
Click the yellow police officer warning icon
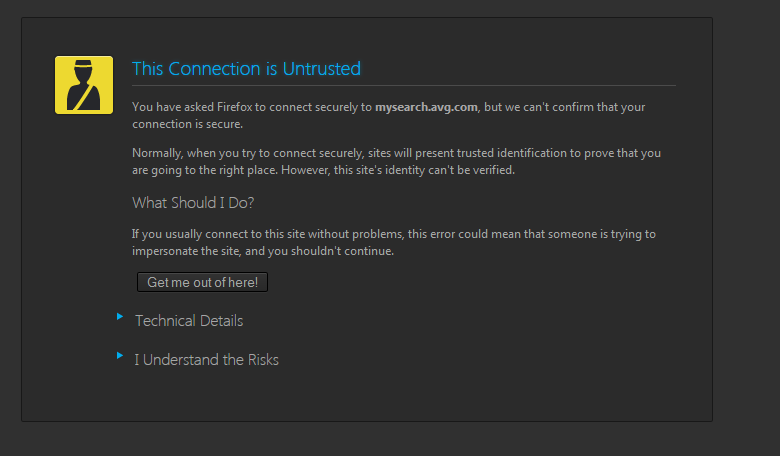pos(84,85)
